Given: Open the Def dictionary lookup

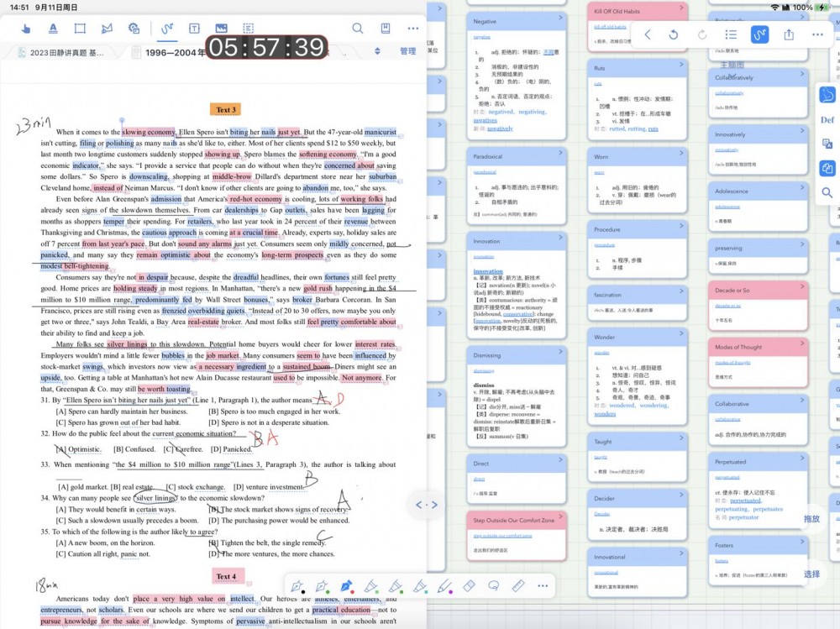Looking at the screenshot, I should point(827,120).
